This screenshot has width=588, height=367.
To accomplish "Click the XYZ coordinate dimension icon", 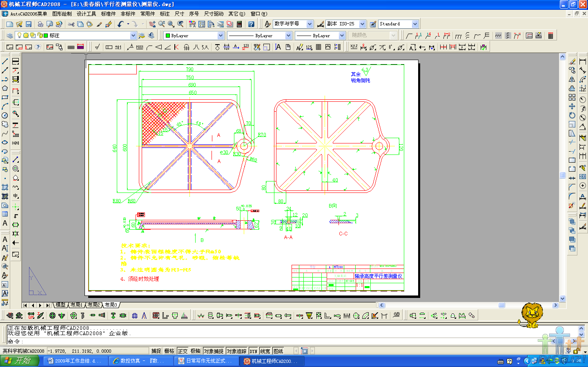I will click(354, 47).
